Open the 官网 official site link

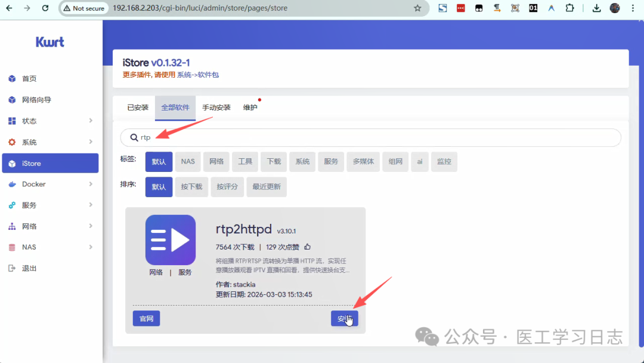point(146,318)
